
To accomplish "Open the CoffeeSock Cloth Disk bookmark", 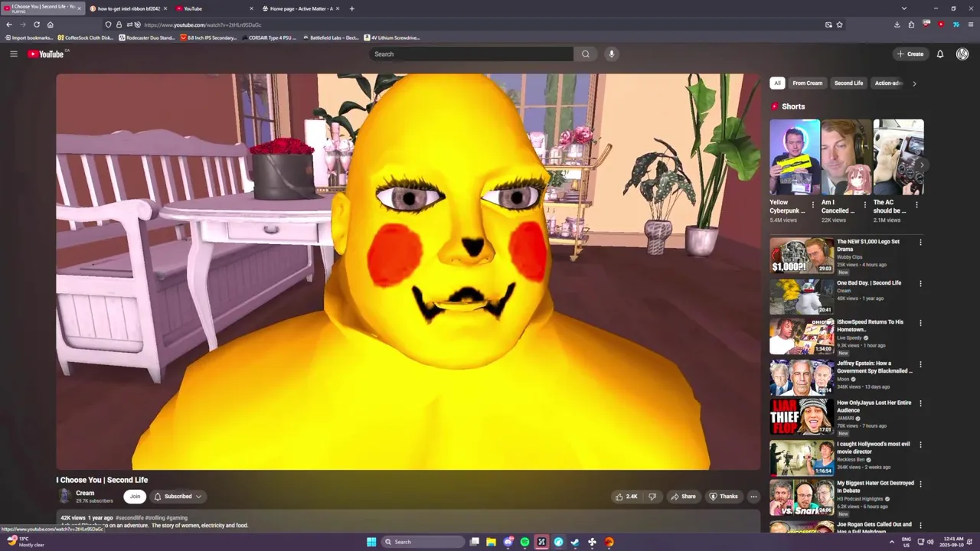I will (x=85, y=37).
